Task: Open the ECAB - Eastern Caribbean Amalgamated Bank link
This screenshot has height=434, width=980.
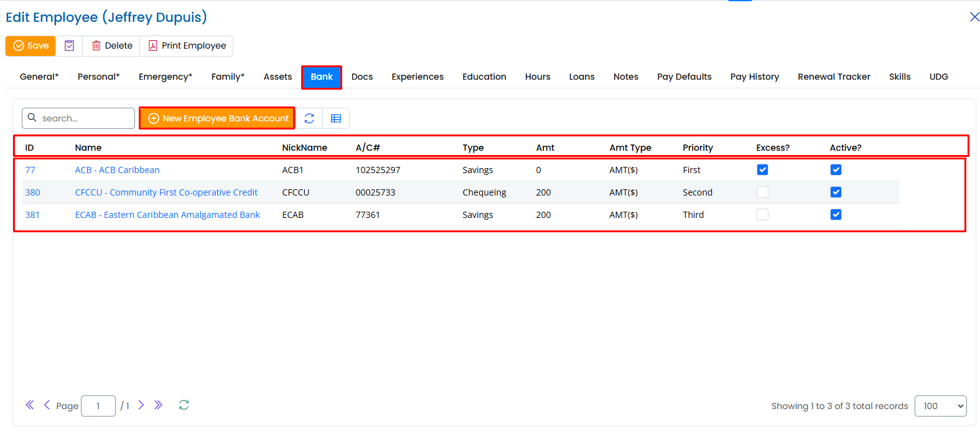Action: 167,215
